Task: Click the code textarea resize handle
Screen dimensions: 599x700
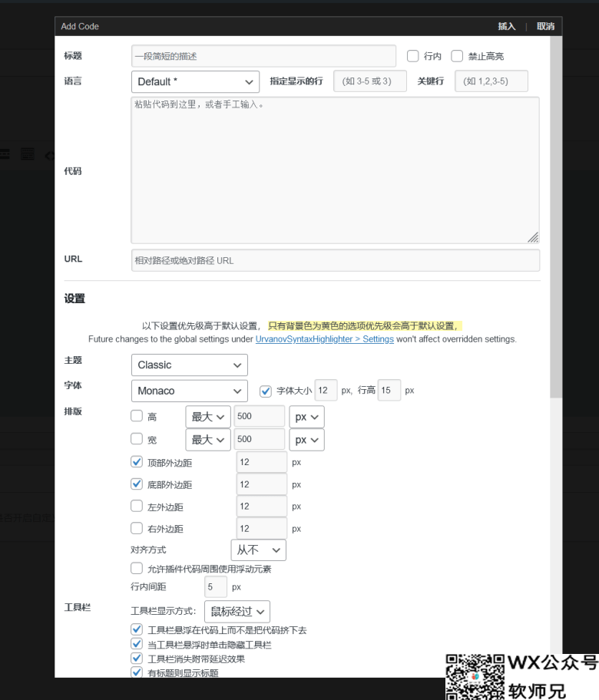Action: (x=533, y=237)
